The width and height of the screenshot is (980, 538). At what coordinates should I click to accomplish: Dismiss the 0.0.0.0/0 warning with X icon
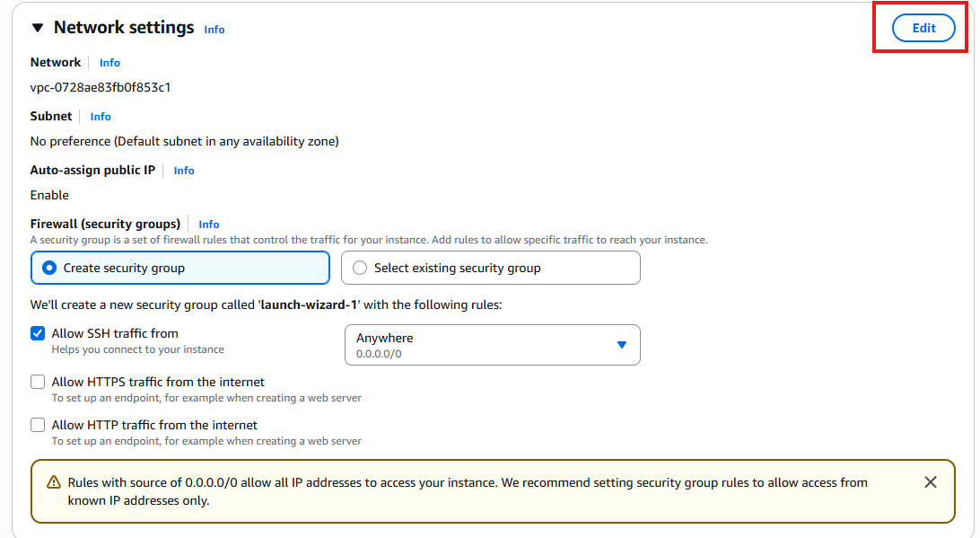tap(930, 481)
